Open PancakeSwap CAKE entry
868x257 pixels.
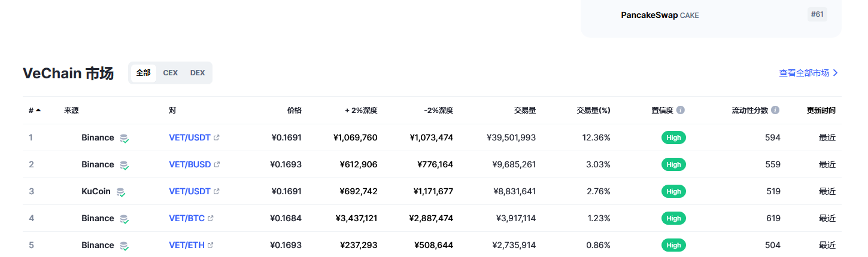(x=660, y=15)
